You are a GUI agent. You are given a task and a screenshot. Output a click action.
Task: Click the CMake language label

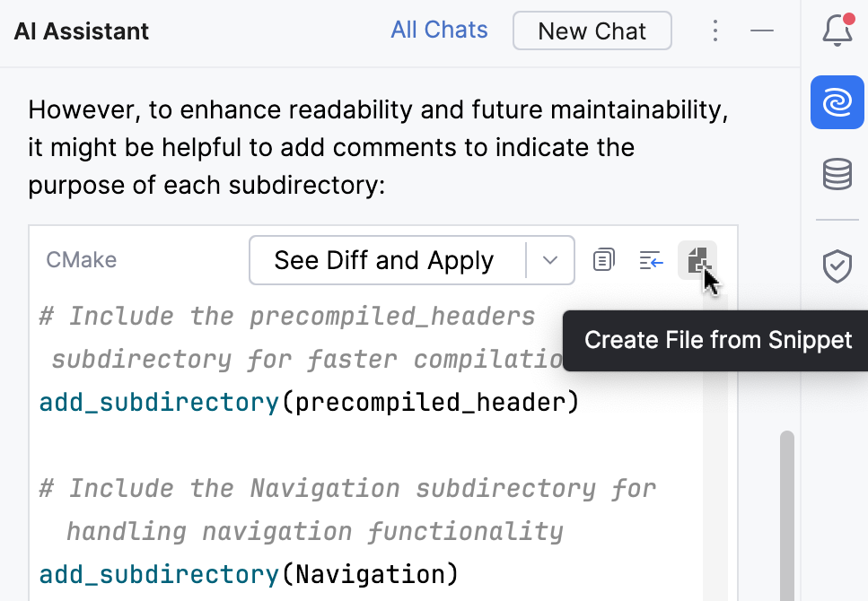coord(81,260)
